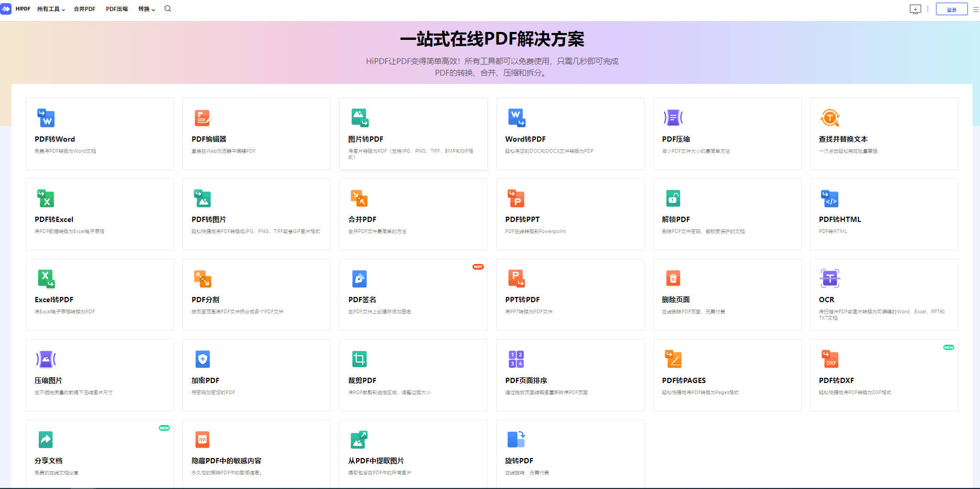Click the PDF转Excel icon

pos(46,198)
